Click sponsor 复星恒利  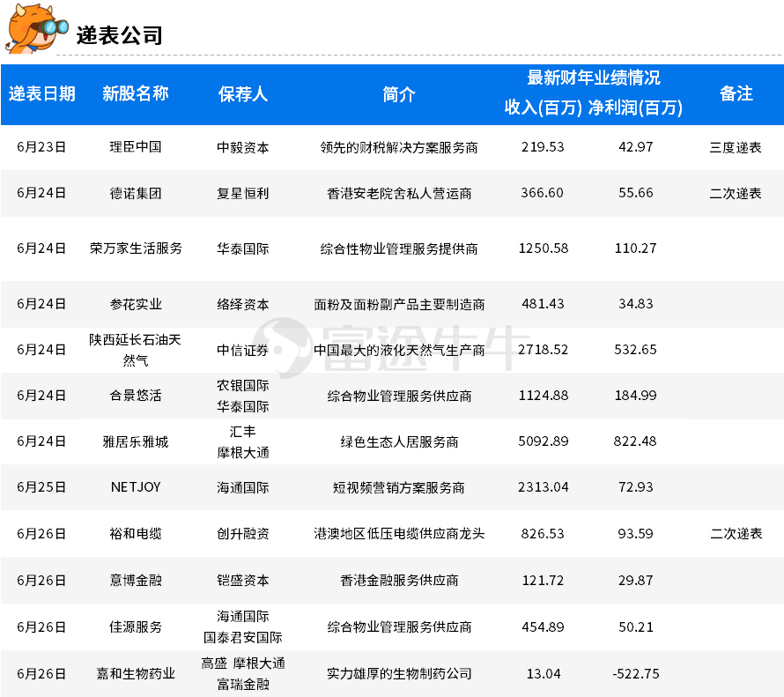243,194
